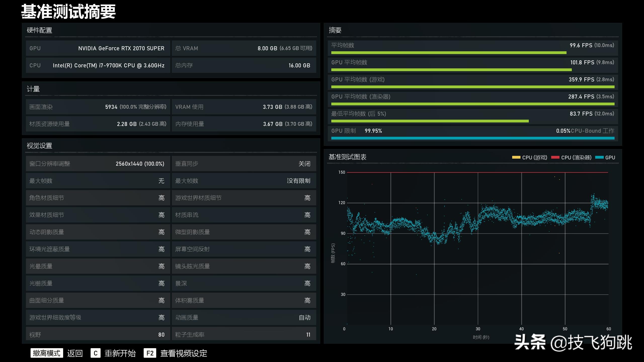Select the 窗口分辨率调整 2560x1440 row

[x=98, y=164]
